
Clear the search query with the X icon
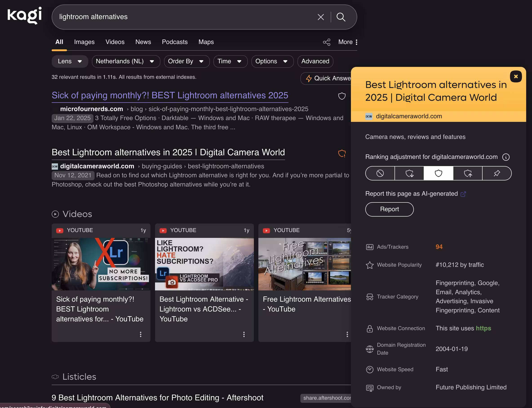[x=321, y=17]
